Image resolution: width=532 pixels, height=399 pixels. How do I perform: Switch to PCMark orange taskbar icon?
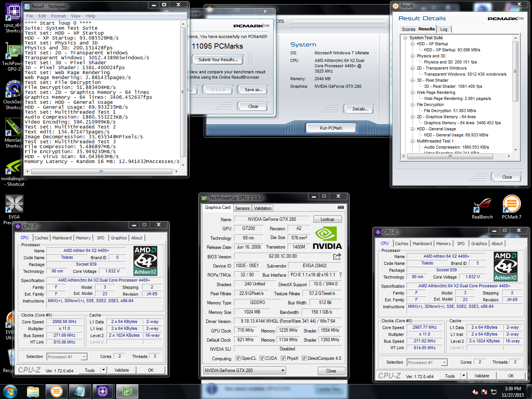(57, 391)
